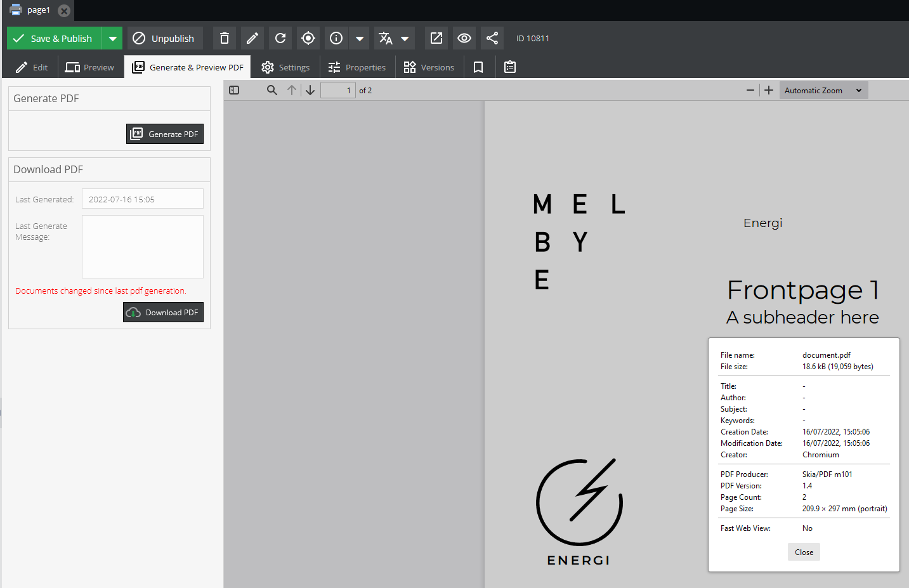Viewport: 909px width, 588px height.
Task: Open the dropdown next to the info icon
Action: (x=359, y=38)
